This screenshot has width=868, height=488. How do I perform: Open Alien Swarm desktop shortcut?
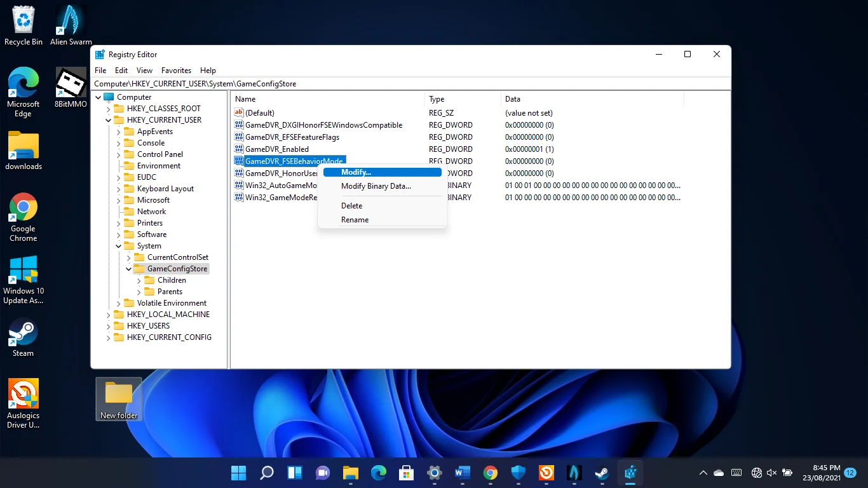pyautogui.click(x=71, y=26)
